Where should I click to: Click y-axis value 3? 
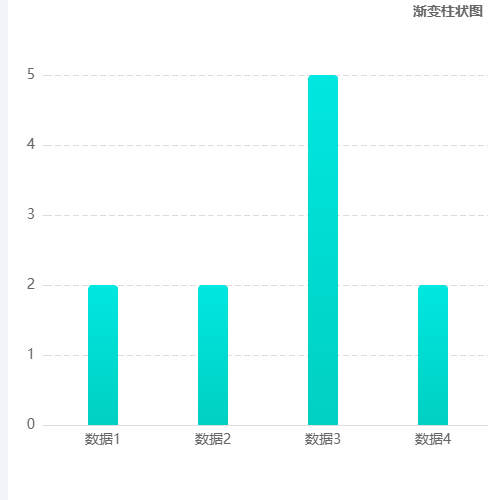pos(31,214)
